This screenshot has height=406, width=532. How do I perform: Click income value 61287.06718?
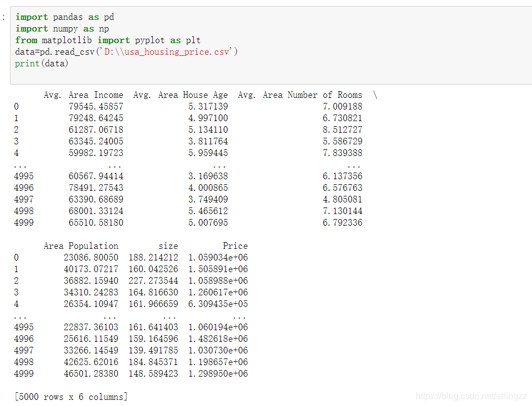click(96, 130)
